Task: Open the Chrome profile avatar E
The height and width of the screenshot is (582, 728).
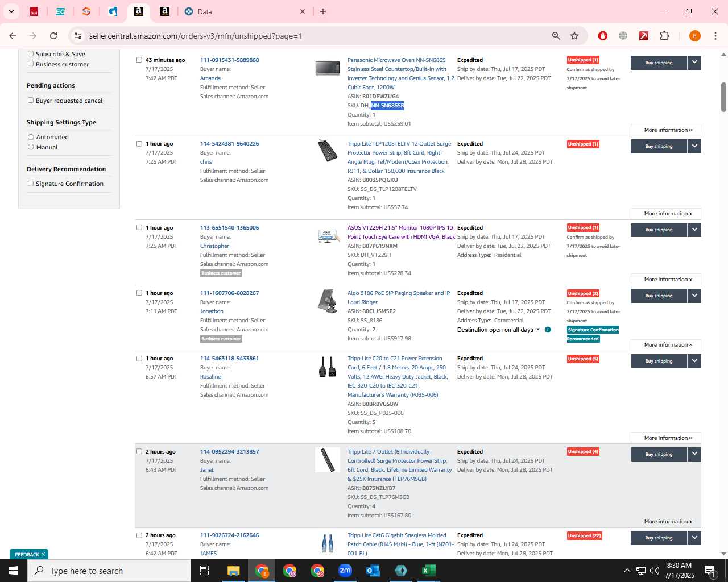Action: point(694,36)
